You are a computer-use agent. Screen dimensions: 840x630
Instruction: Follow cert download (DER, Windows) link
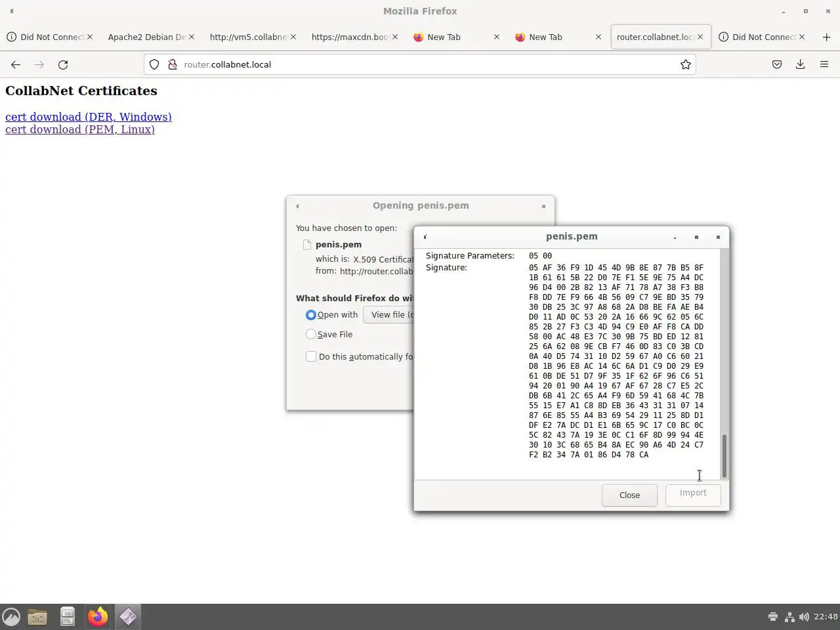pos(89,117)
